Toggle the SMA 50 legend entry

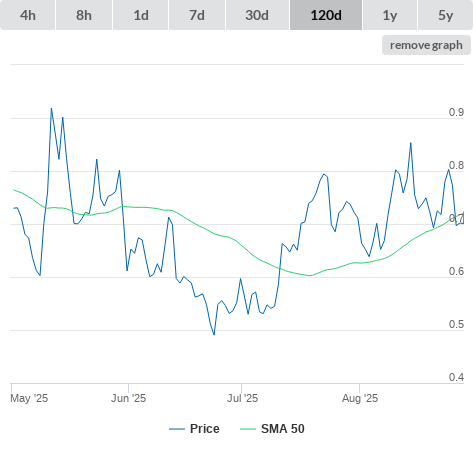[x=283, y=429]
